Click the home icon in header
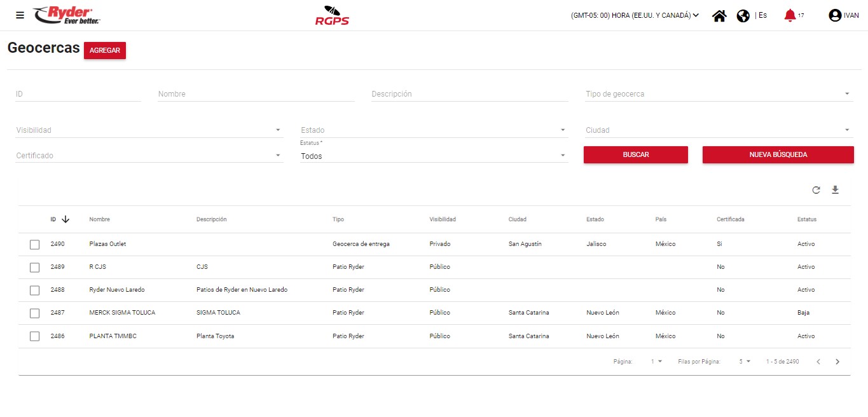868x417 pixels. click(719, 16)
